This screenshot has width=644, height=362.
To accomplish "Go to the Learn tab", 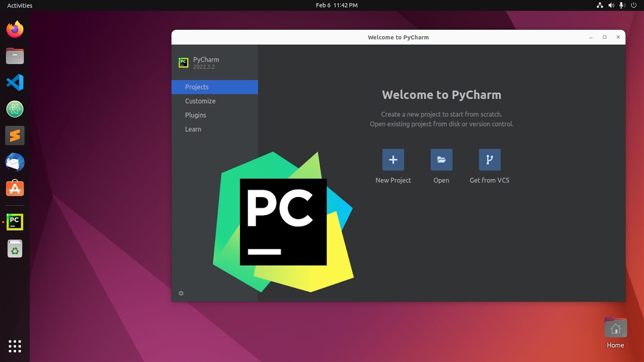I will 215,129.
